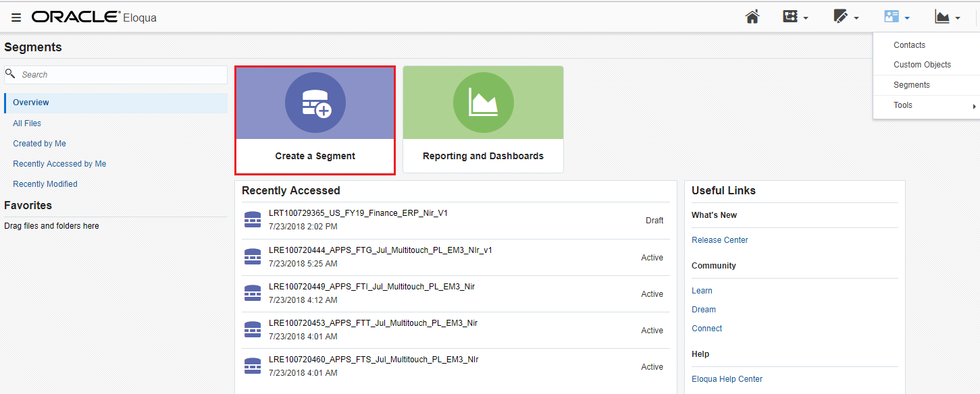Select Segments in the dropdown menu
980x394 pixels.
(x=911, y=85)
